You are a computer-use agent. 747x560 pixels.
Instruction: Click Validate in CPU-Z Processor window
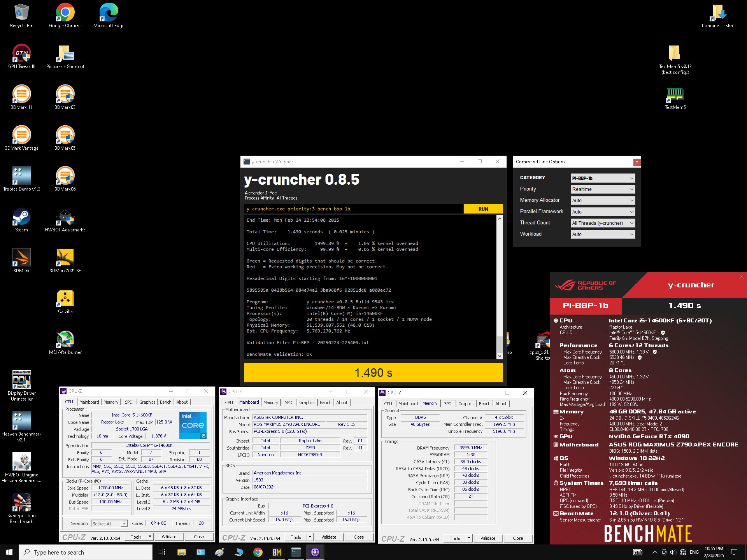(169, 537)
